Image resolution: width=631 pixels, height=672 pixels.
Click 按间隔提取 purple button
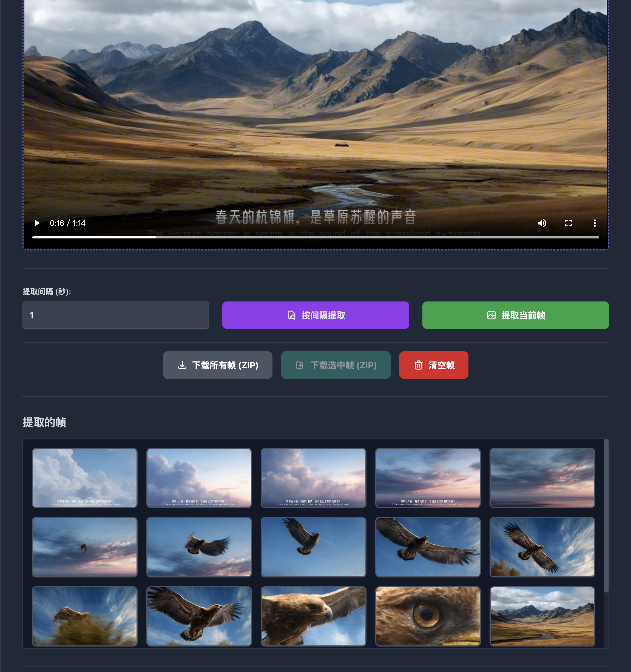click(x=315, y=315)
